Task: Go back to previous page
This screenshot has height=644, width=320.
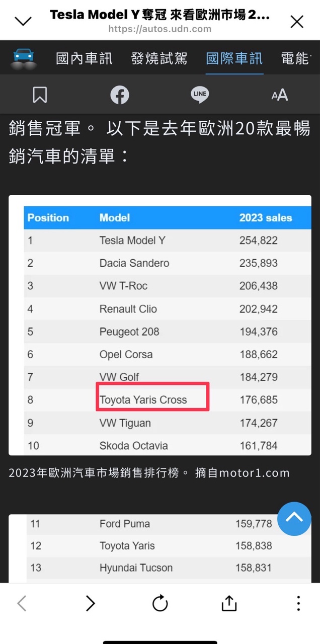Action: pos(22,603)
